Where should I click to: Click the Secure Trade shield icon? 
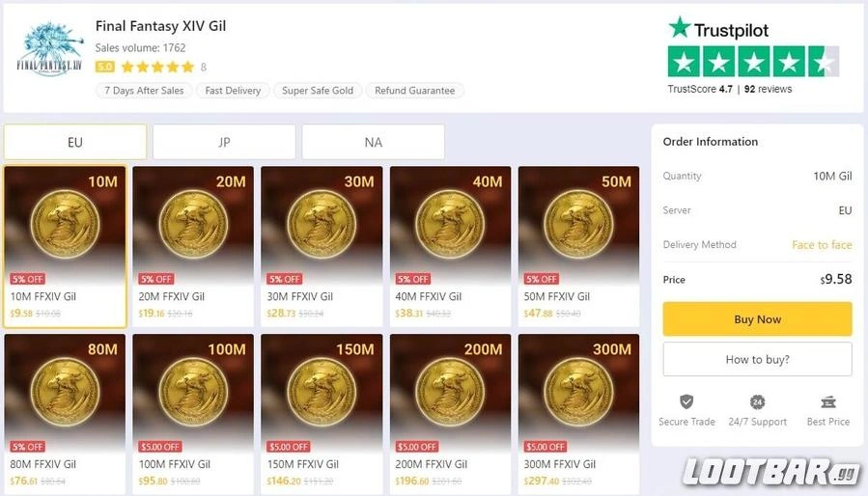click(x=686, y=401)
